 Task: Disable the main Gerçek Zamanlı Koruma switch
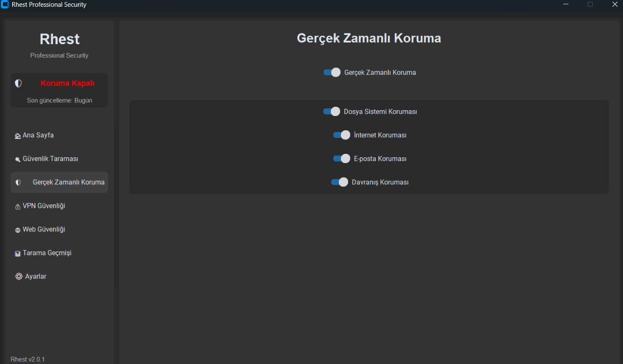tap(332, 72)
